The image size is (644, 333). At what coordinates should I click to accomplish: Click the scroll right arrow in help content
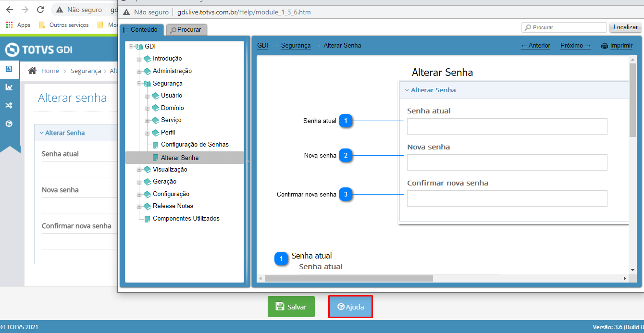625,278
